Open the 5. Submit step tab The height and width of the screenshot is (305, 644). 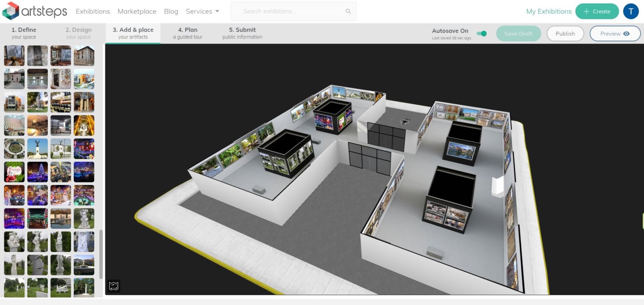242,33
